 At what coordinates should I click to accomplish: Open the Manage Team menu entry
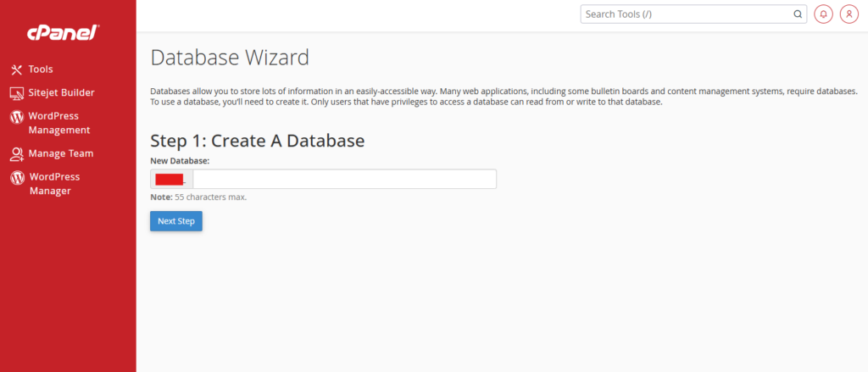tap(60, 154)
